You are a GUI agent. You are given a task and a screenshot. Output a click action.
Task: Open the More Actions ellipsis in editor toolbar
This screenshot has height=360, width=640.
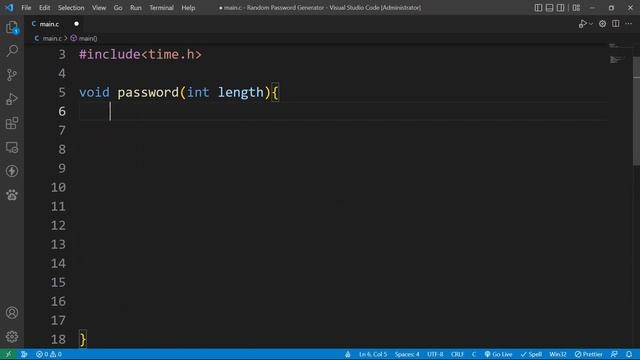pyautogui.click(x=629, y=24)
